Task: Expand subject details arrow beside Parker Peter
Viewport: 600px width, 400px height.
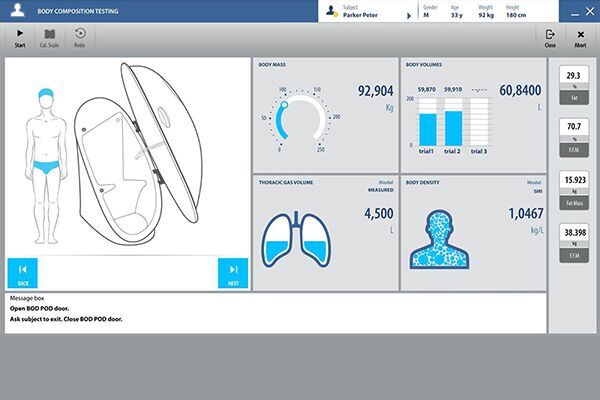Action: coord(408,15)
